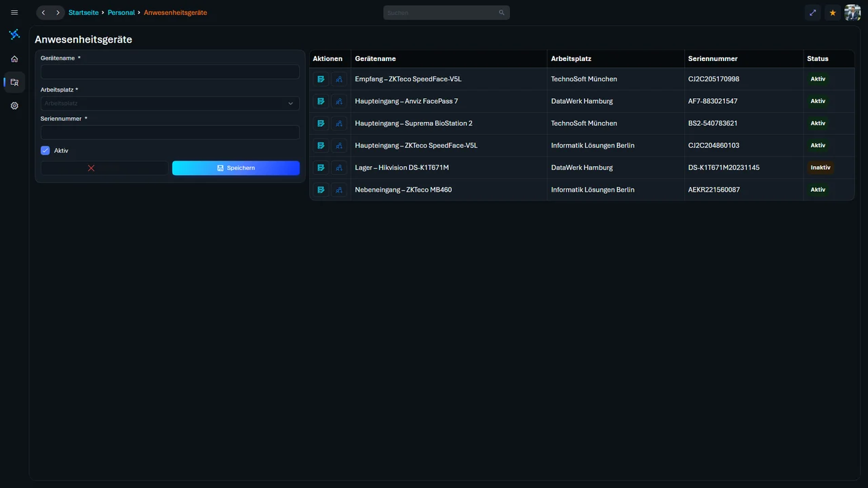This screenshot has height=488, width=868.
Task: Open the Arbeitsplatz dropdown
Action: tap(170, 104)
